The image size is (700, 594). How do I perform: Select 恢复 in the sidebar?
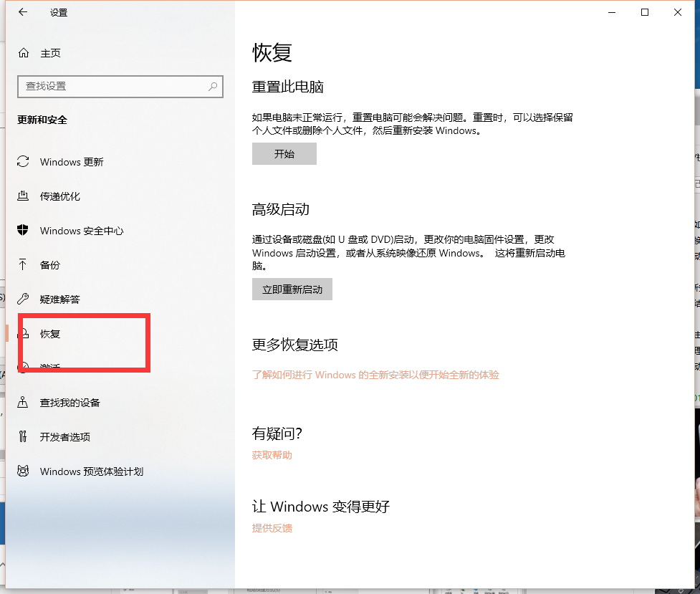50,334
